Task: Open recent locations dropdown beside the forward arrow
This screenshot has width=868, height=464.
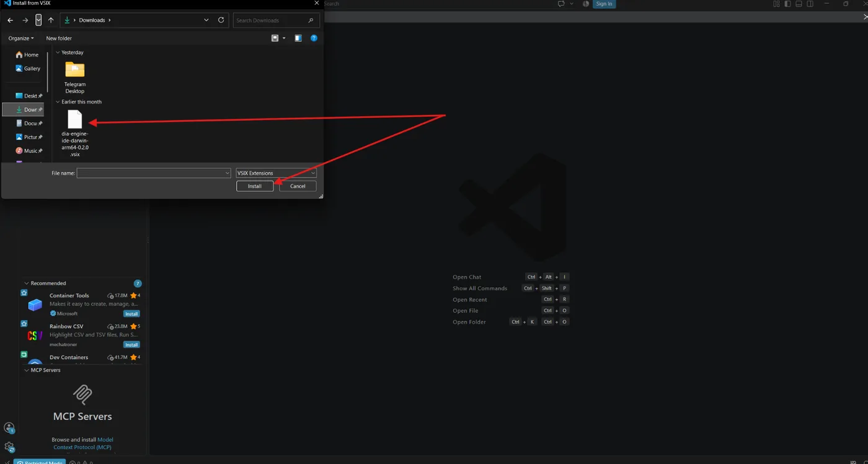Action: pyautogui.click(x=38, y=20)
